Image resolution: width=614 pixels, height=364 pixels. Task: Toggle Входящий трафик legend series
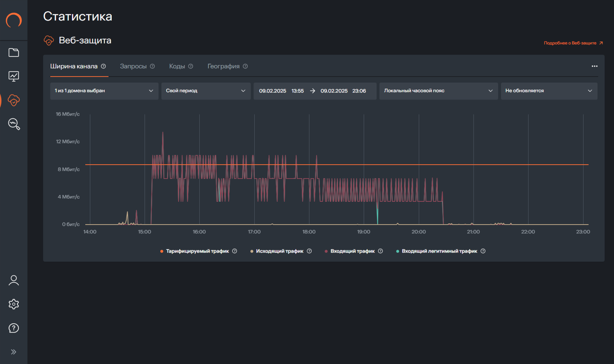(x=352, y=251)
